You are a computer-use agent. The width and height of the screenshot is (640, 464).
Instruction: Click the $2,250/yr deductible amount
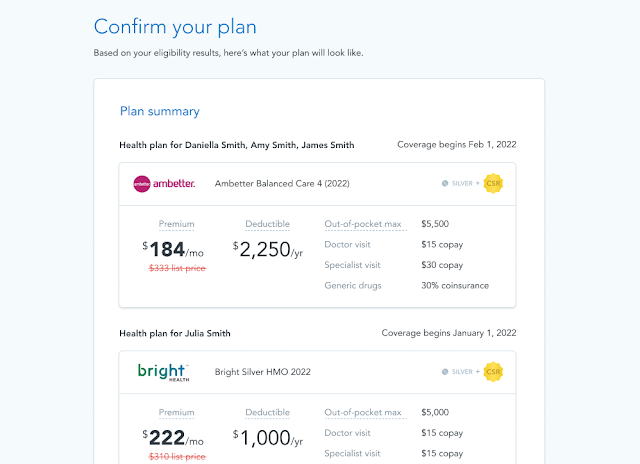(x=267, y=249)
